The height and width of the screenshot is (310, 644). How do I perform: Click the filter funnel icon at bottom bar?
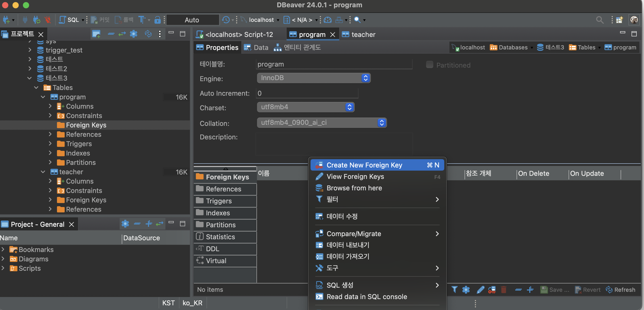pos(454,289)
